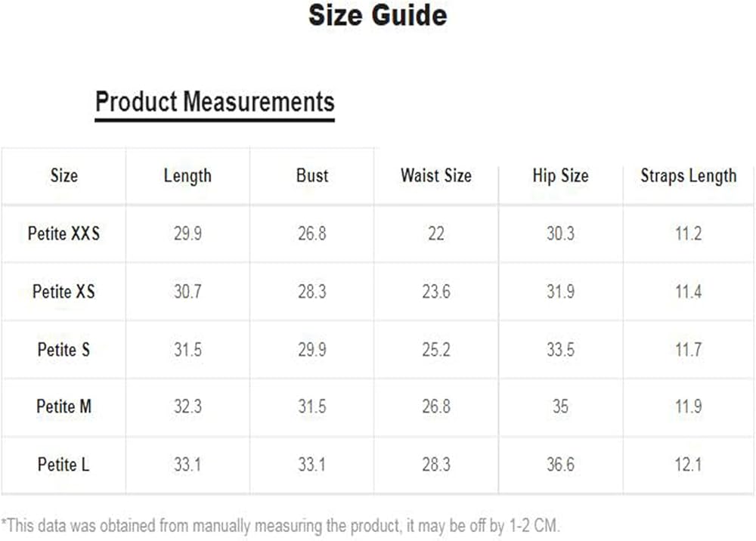756x541 pixels.
Task: Select Petite S straps length 11.7
Action: tap(688, 350)
